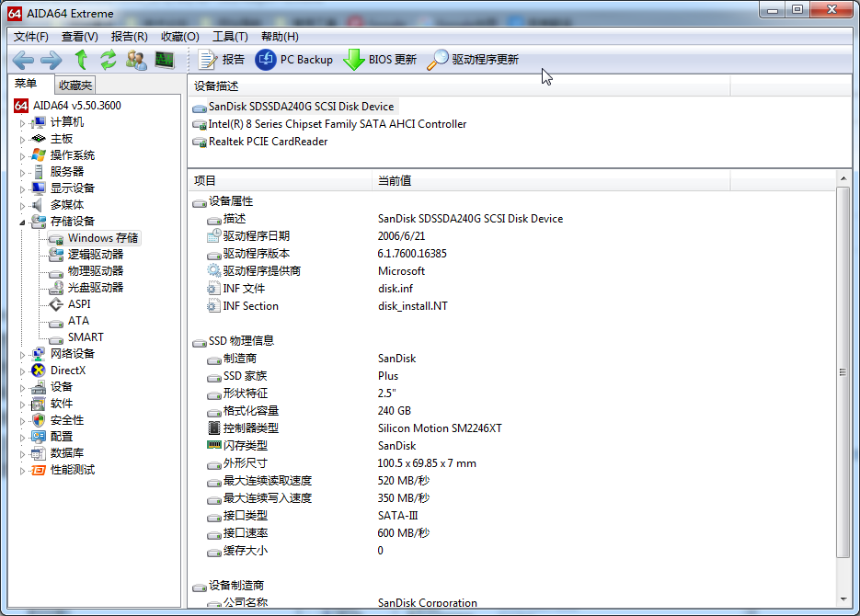
Task: Click the 计算机 computer icon
Action: tap(39, 122)
